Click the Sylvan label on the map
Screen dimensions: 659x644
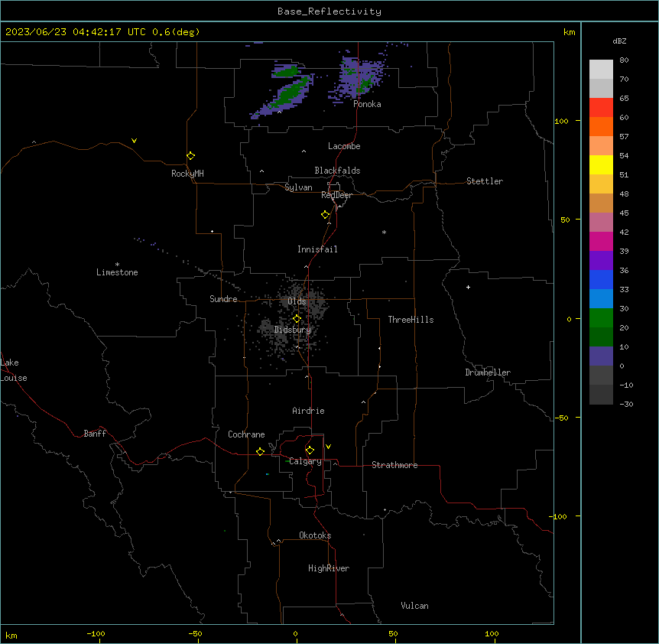(x=298, y=187)
